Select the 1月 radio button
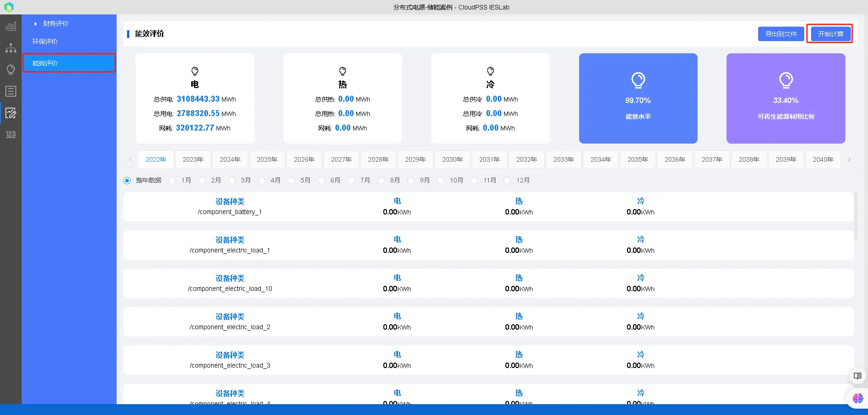 tap(172, 181)
